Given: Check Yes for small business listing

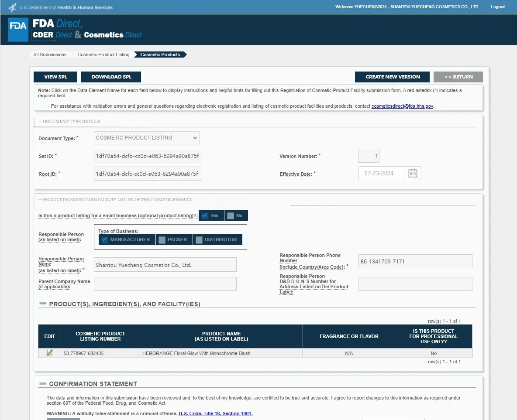Looking at the screenshot, I should click(204, 215).
